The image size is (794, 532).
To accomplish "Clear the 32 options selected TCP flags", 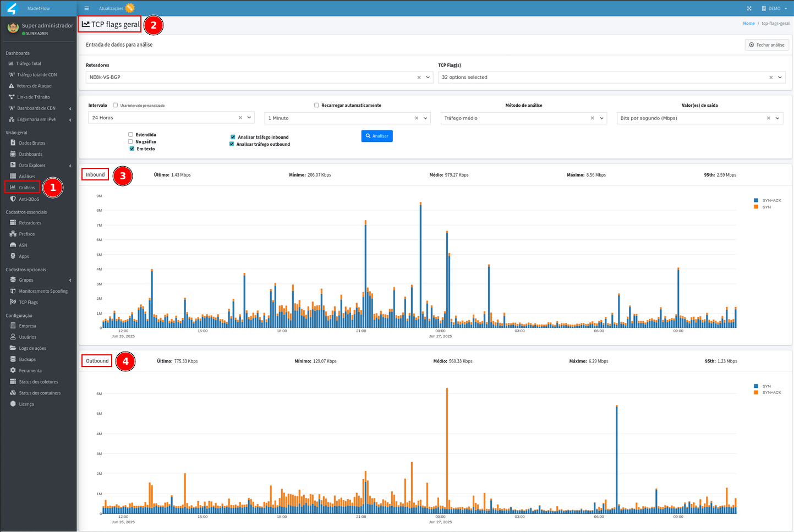I will click(771, 78).
